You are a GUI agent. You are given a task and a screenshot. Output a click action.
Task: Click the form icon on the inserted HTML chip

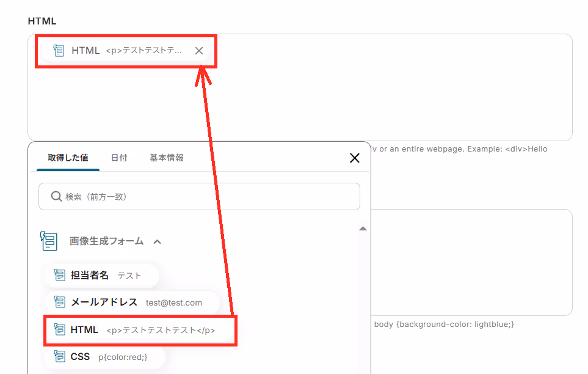pyautogui.click(x=59, y=50)
